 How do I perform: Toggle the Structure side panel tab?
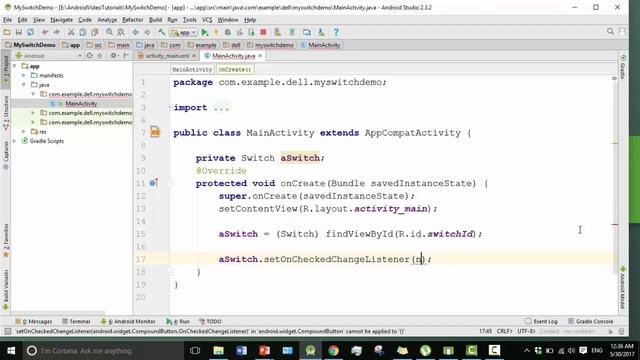[6, 113]
